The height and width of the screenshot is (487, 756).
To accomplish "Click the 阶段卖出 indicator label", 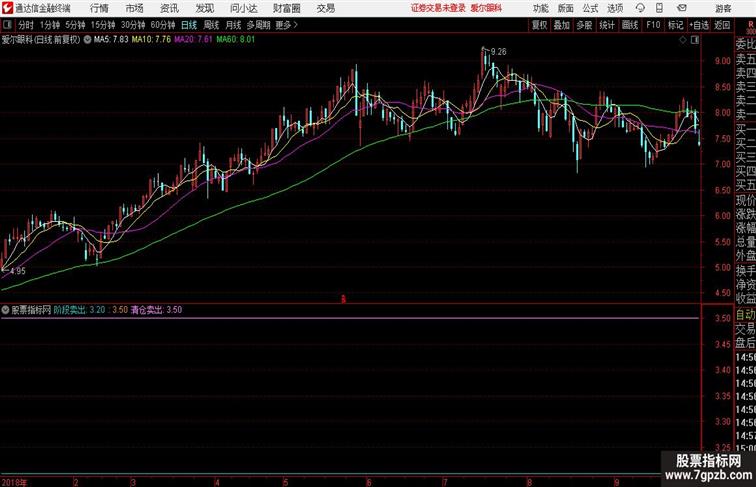I will (70, 310).
